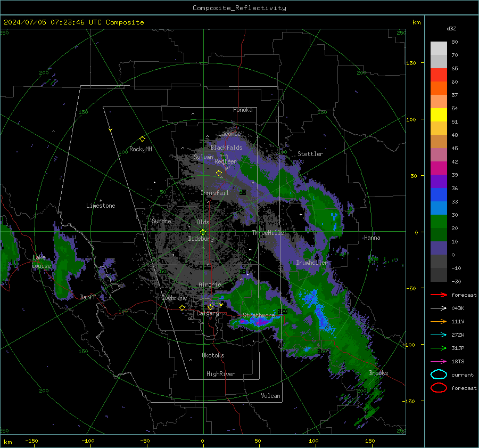Click the Lake Louise label
Viewport: 479px width, 448px height.
coord(41,262)
